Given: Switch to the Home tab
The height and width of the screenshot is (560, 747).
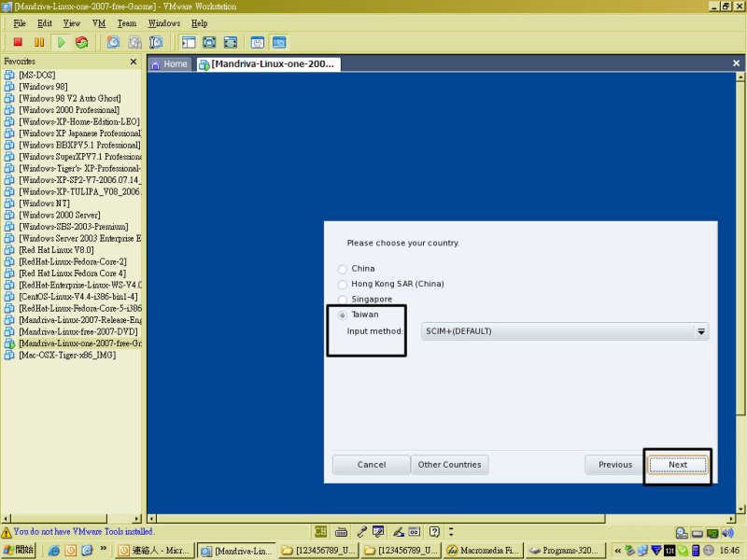Looking at the screenshot, I should [x=170, y=64].
